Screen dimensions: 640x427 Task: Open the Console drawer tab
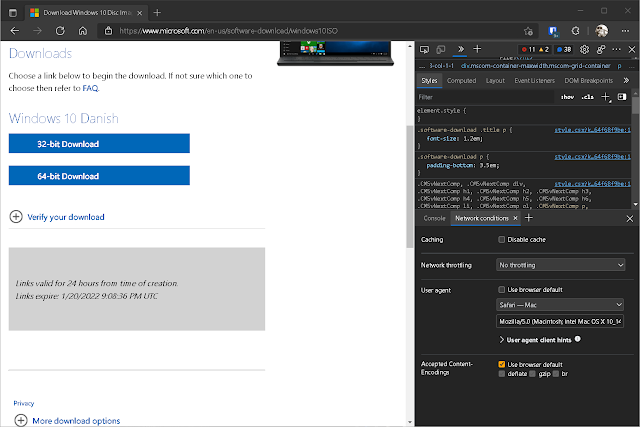click(434, 218)
